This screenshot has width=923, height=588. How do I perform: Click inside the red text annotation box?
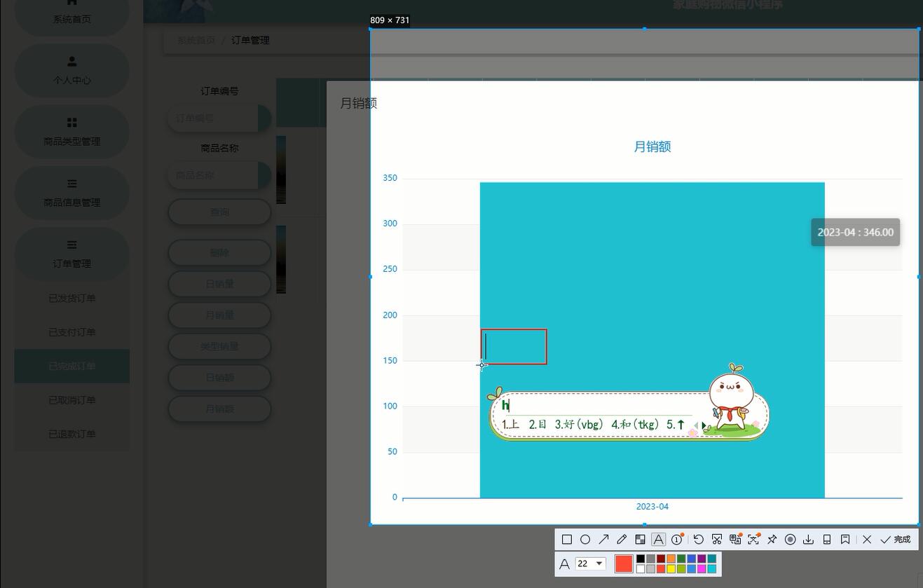(514, 347)
